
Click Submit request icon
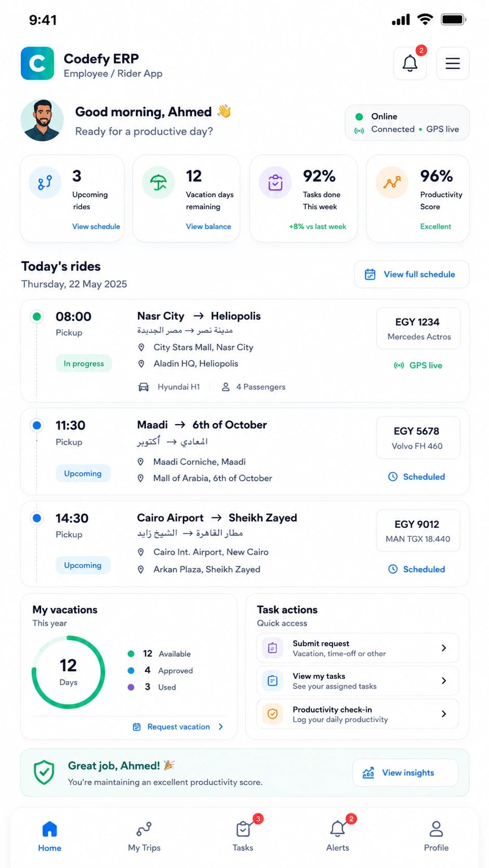pyautogui.click(x=272, y=648)
